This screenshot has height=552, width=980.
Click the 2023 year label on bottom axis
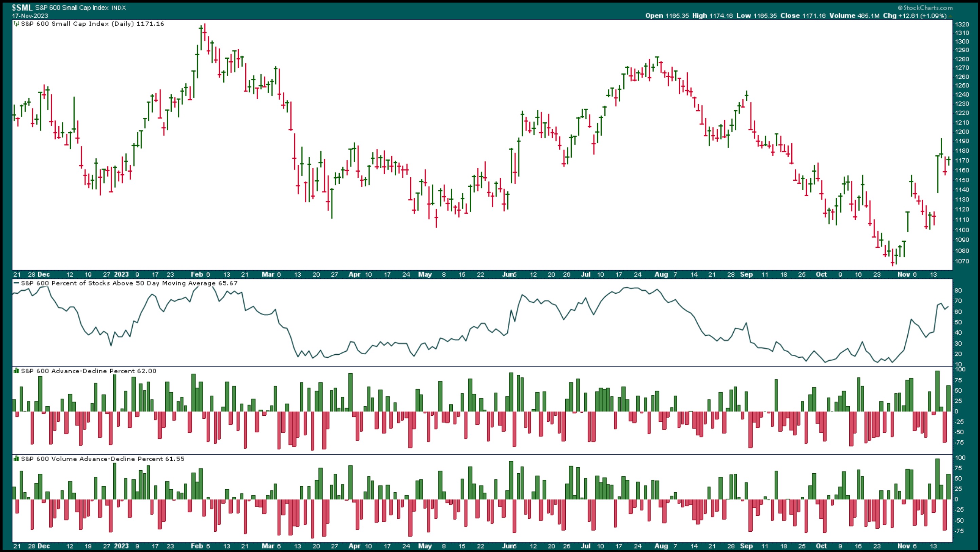pos(121,546)
